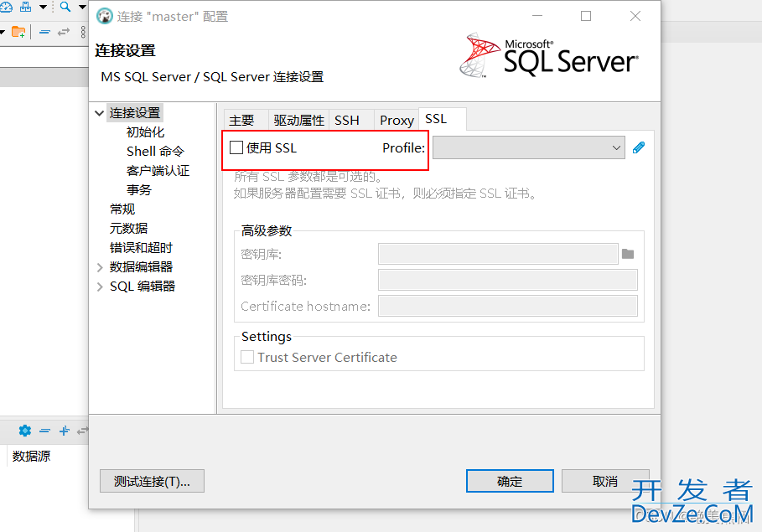Select Shell 命令 in settings tree
762x532 pixels.
point(156,152)
